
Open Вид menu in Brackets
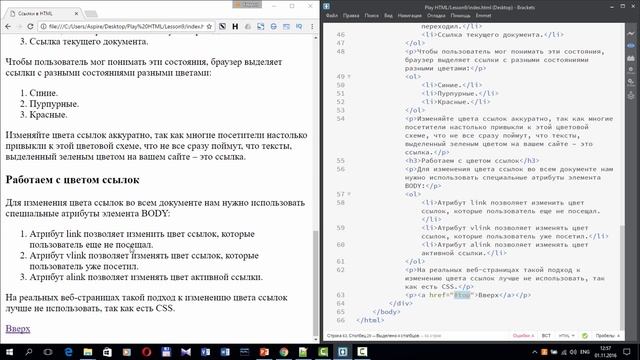[388, 16]
